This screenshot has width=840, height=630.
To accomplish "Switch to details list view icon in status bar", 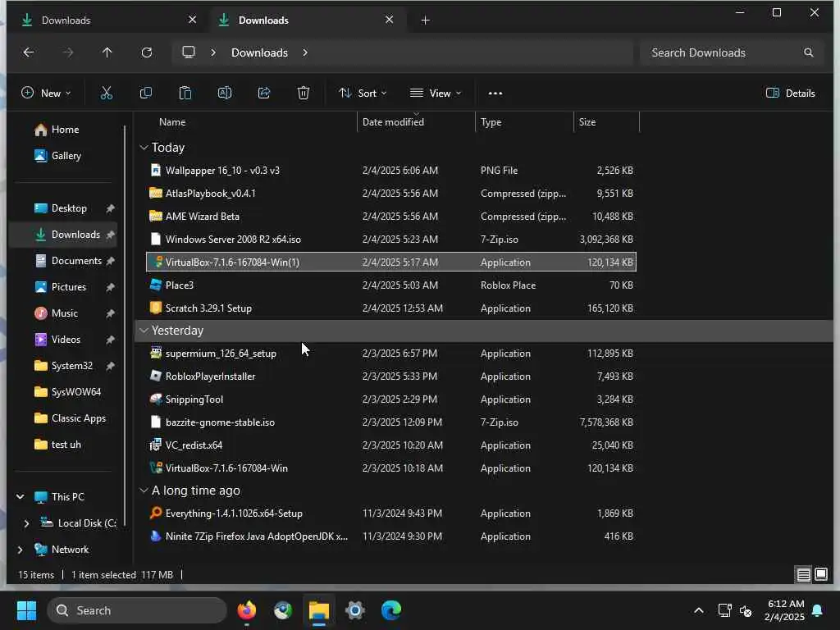I will pyautogui.click(x=803, y=575).
